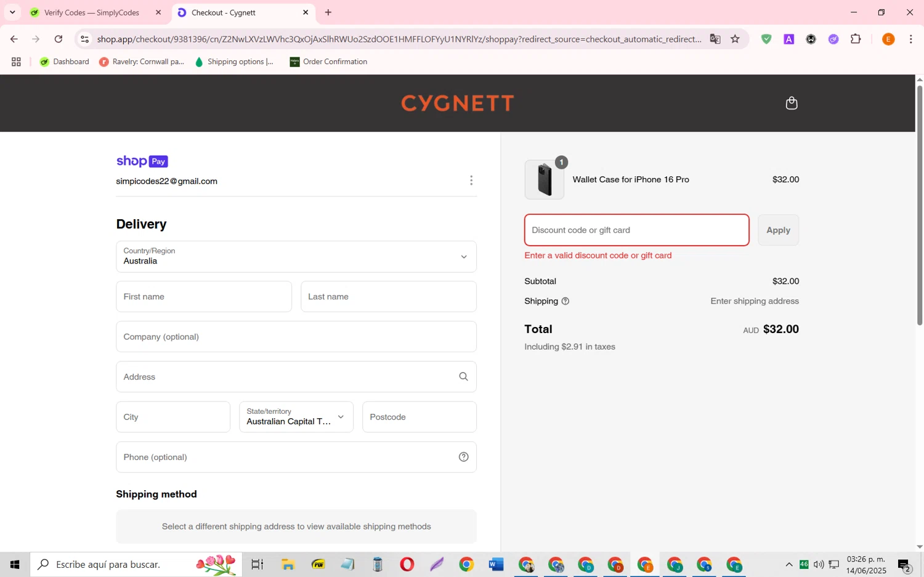
Task: Click 'Wallet Case for iPhone 16 Pro' text
Action: [x=631, y=180]
